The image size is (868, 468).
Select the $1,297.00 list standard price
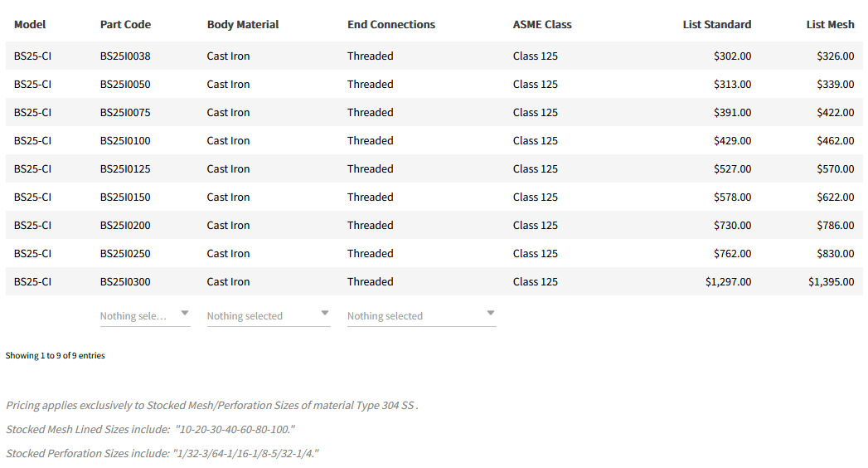tap(728, 282)
